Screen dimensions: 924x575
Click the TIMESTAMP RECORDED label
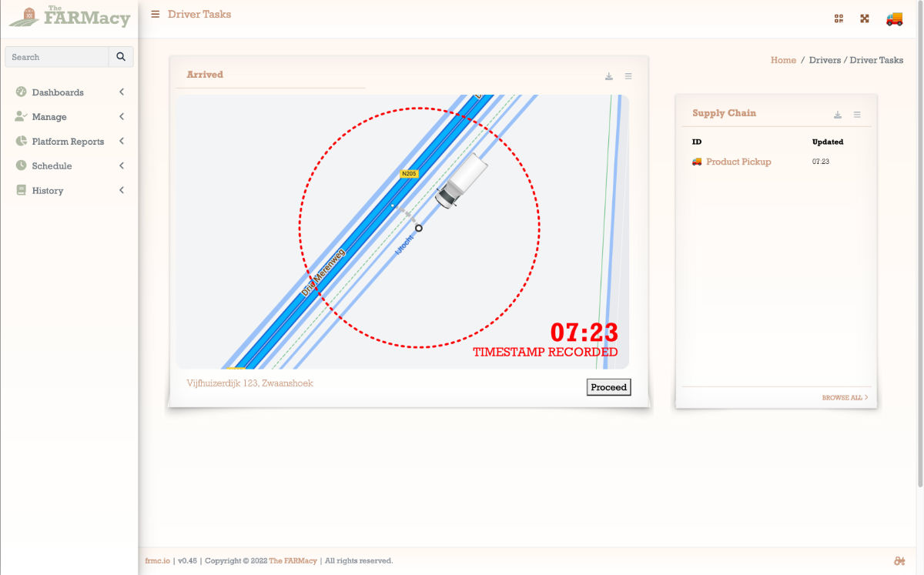[x=545, y=352]
